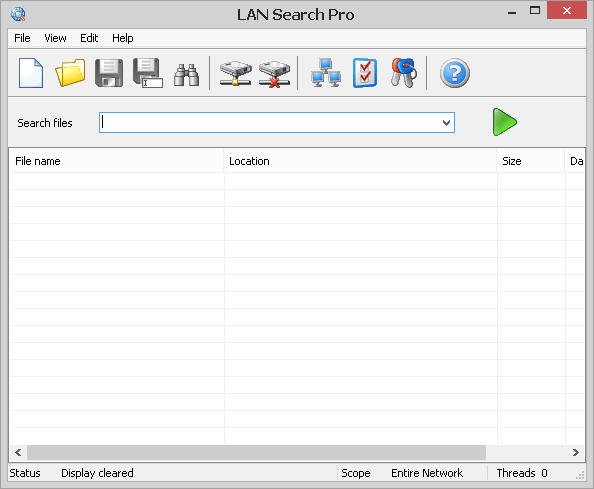This screenshot has width=594, height=489.
Task: Click the resize grip at window corner
Action: 580,476
